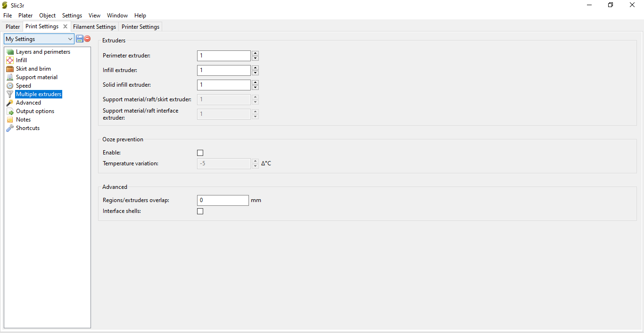
Task: Enable ooze prevention checkbox
Action: 200,153
